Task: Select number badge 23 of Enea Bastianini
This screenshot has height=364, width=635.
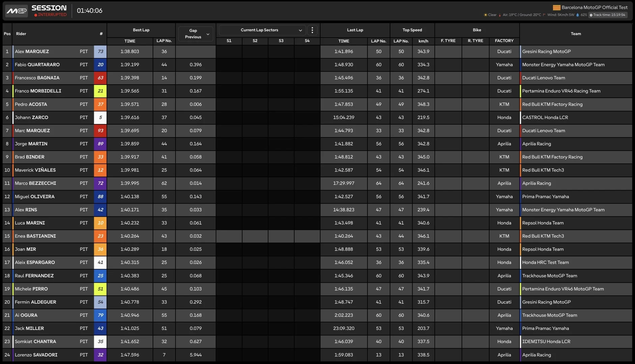Action: (100, 236)
